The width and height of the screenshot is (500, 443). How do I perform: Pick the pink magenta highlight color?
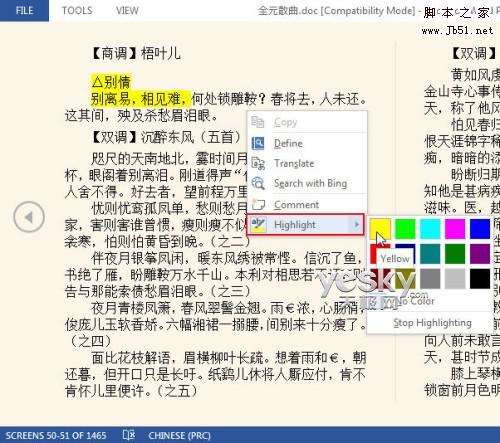tap(455, 229)
